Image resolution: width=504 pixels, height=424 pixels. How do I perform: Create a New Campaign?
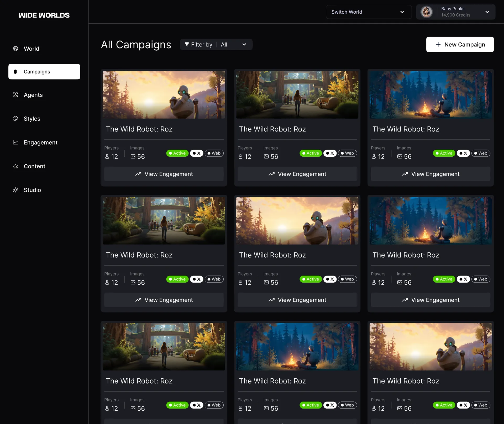(x=460, y=45)
